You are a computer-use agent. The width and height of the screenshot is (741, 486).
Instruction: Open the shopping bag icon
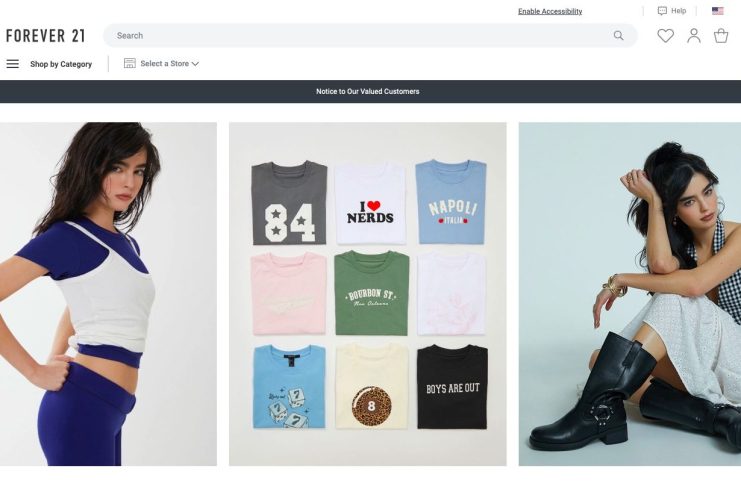point(721,36)
